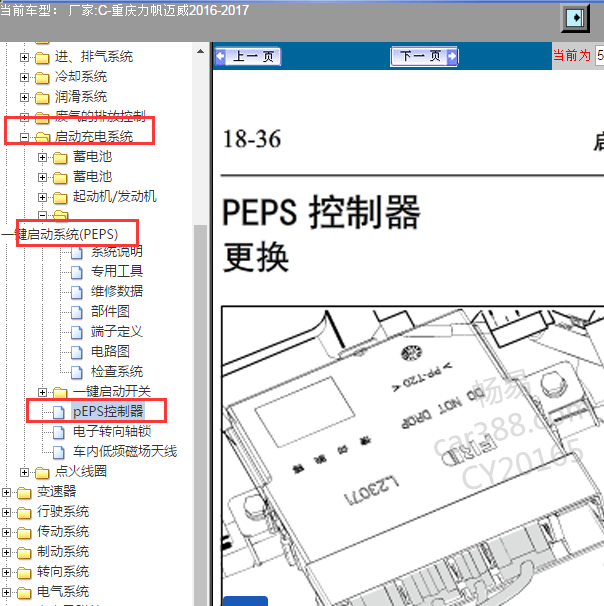Click the 部件图 page icon

pyautogui.click(x=77, y=313)
